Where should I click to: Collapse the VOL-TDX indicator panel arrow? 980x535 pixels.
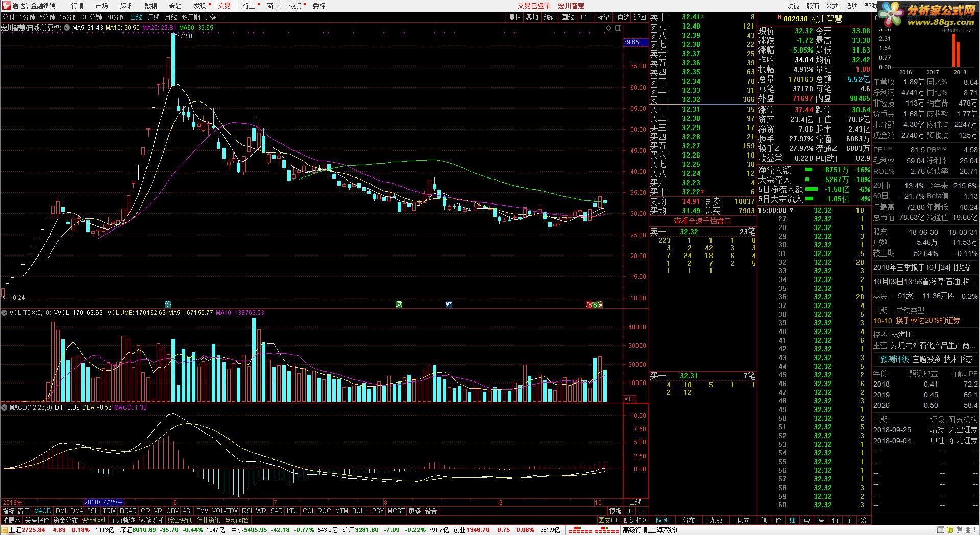tap(5, 313)
